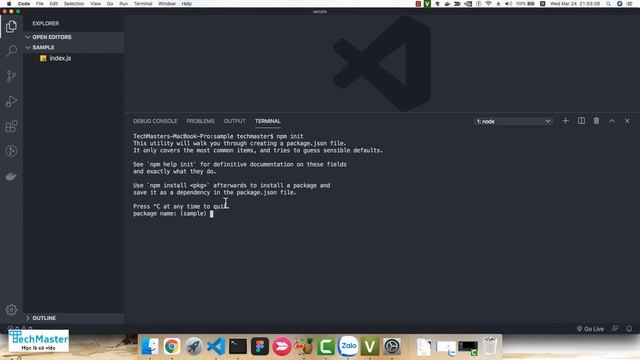
Task: Open the Search view in activity bar
Action: coord(11,51)
